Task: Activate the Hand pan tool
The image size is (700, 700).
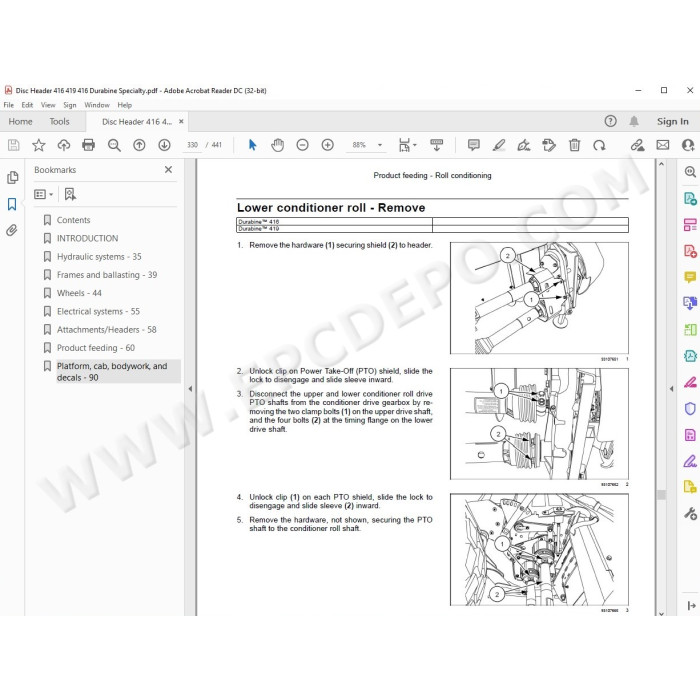Action: (277, 145)
